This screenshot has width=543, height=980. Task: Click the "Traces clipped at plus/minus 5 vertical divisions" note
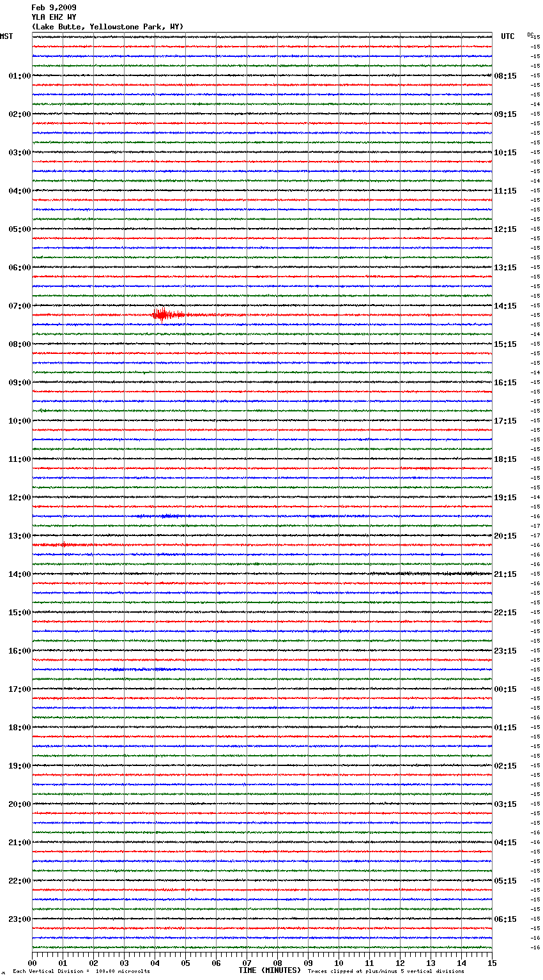point(386,972)
